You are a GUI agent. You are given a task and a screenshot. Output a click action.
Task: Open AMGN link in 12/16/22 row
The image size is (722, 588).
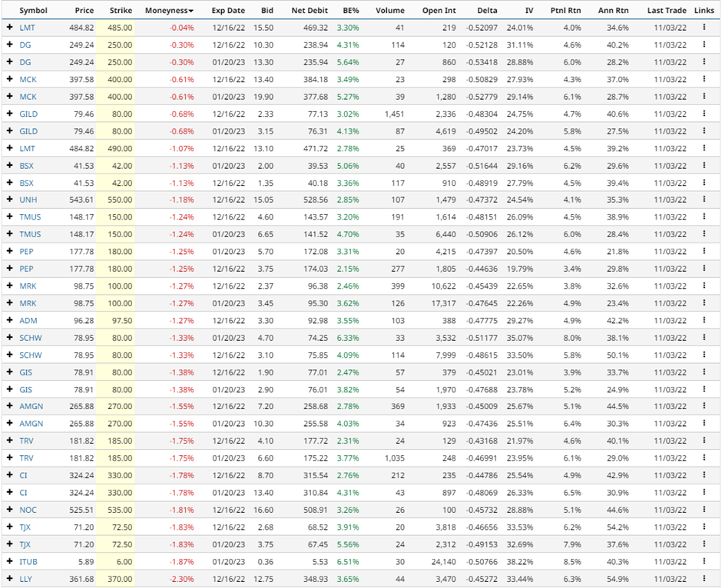[31, 406]
